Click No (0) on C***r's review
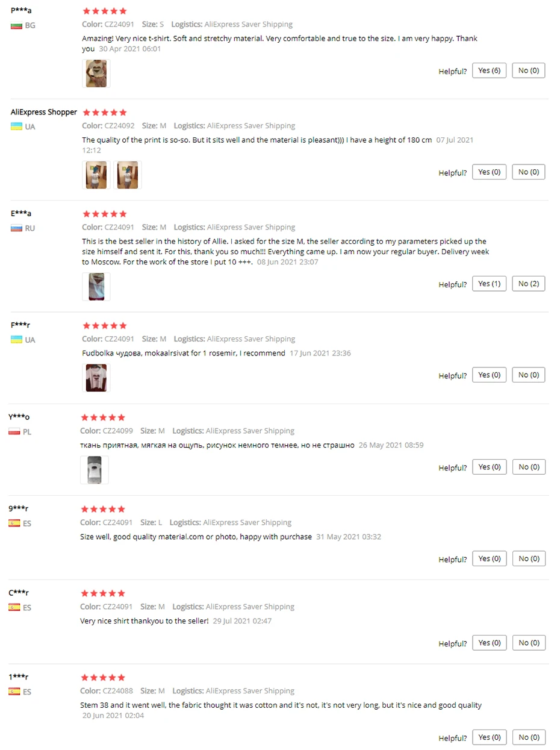 pyautogui.click(x=529, y=643)
